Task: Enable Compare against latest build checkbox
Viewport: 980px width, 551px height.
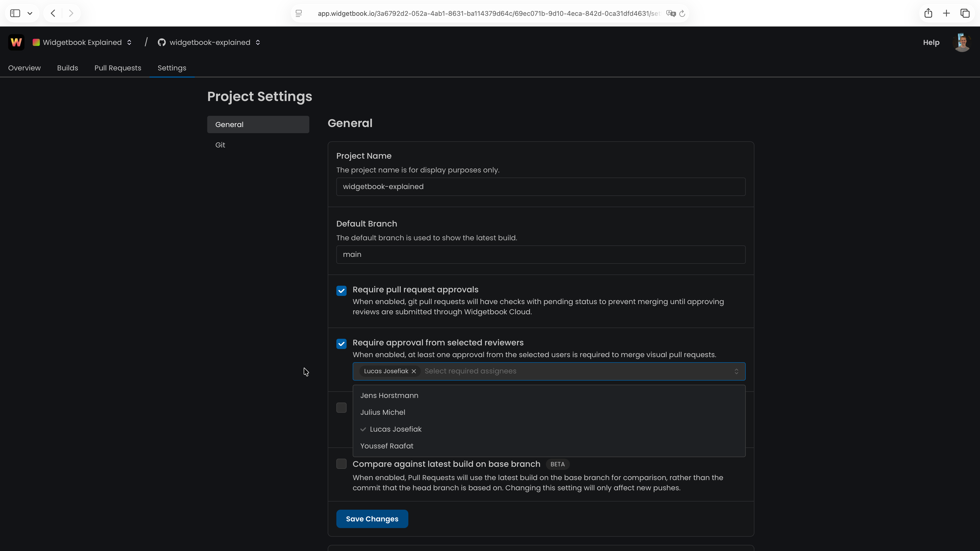Action: click(x=341, y=464)
